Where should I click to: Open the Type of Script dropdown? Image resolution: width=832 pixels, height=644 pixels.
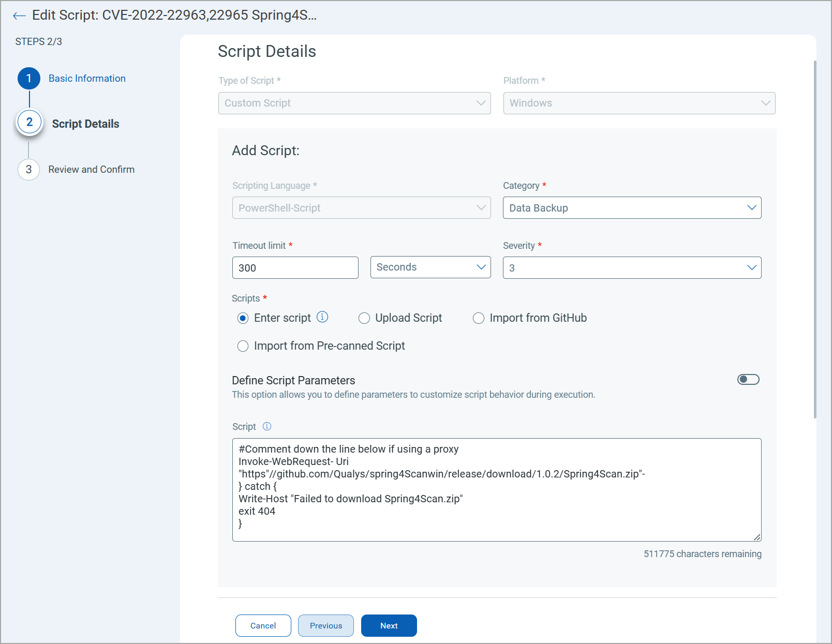[x=354, y=103]
